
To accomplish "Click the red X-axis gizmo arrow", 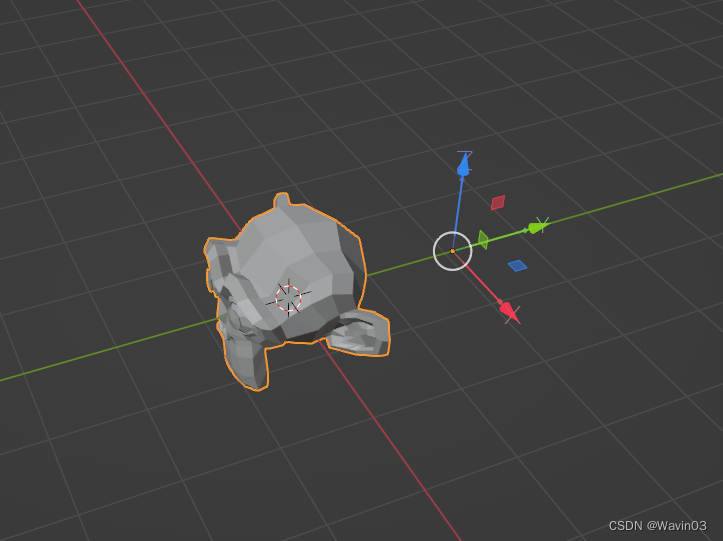I will point(509,311).
